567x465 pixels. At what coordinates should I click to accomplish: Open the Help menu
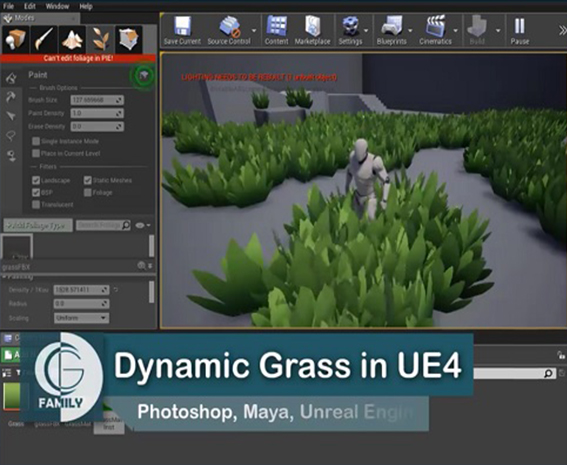(86, 6)
